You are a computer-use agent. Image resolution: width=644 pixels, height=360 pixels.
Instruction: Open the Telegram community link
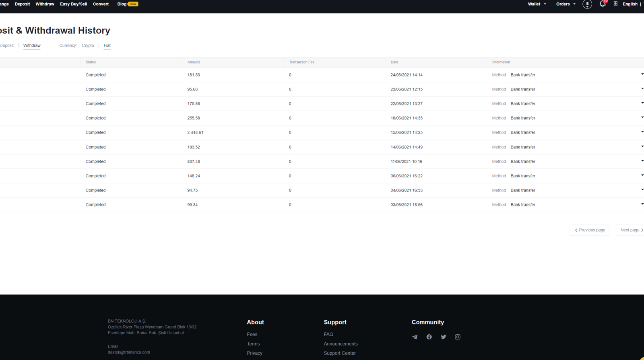click(x=415, y=337)
